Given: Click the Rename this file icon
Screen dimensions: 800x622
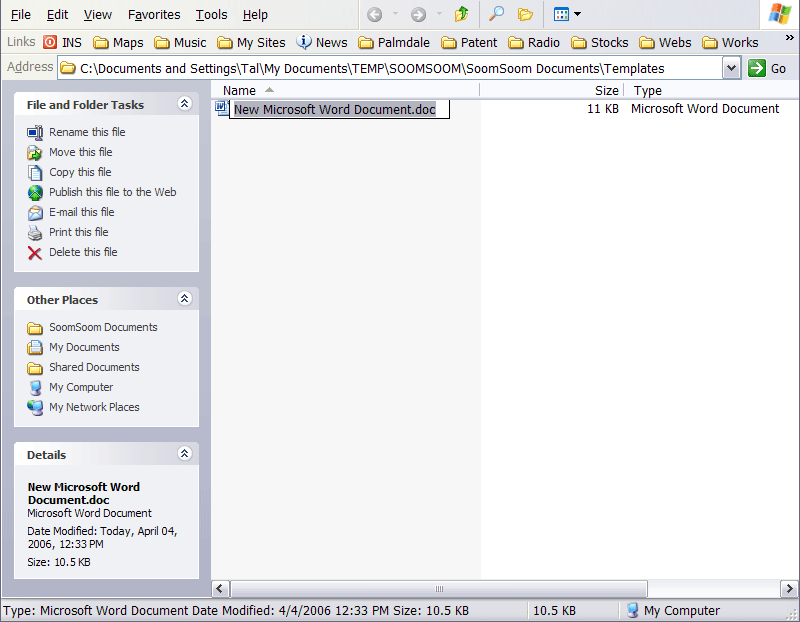Looking at the screenshot, I should pyautogui.click(x=35, y=133).
